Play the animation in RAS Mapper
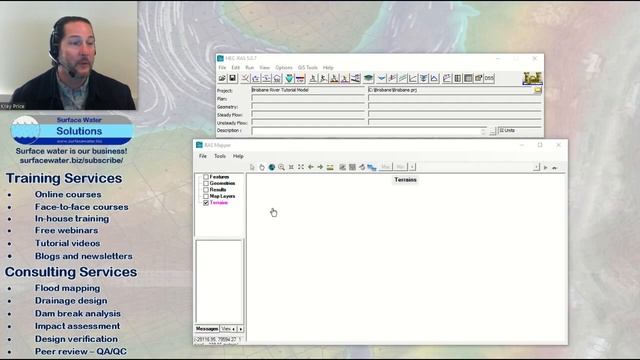This screenshot has width=640, height=360. click(x=546, y=167)
